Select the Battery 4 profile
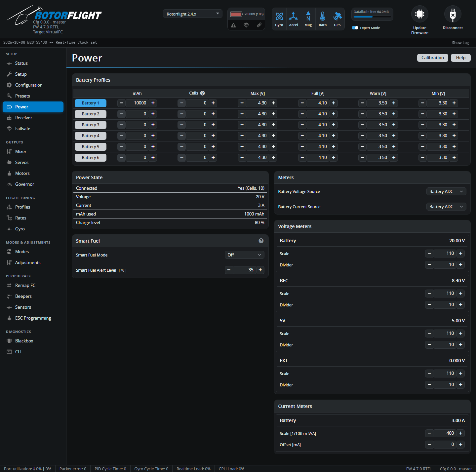The width and height of the screenshot is (476, 472). pos(91,136)
